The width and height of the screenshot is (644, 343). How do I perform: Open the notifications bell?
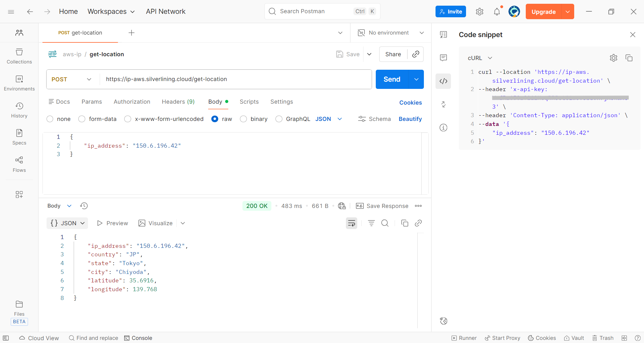tap(497, 12)
